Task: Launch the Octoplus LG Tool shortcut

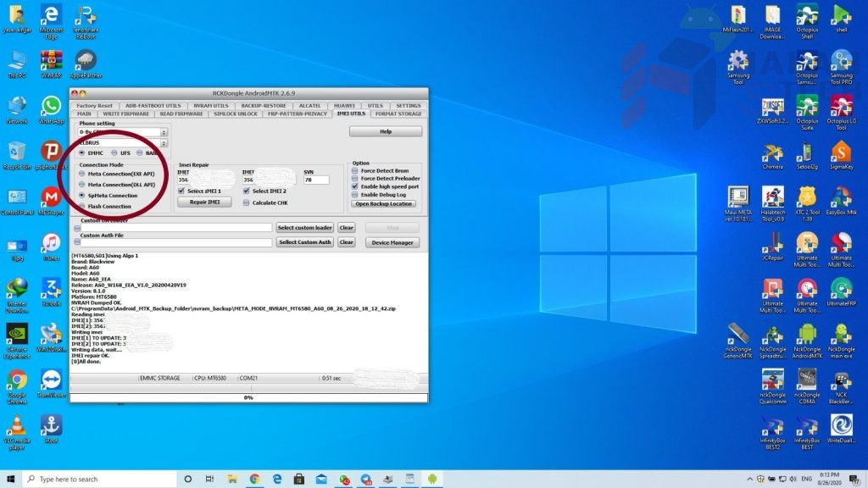Action: (841, 113)
